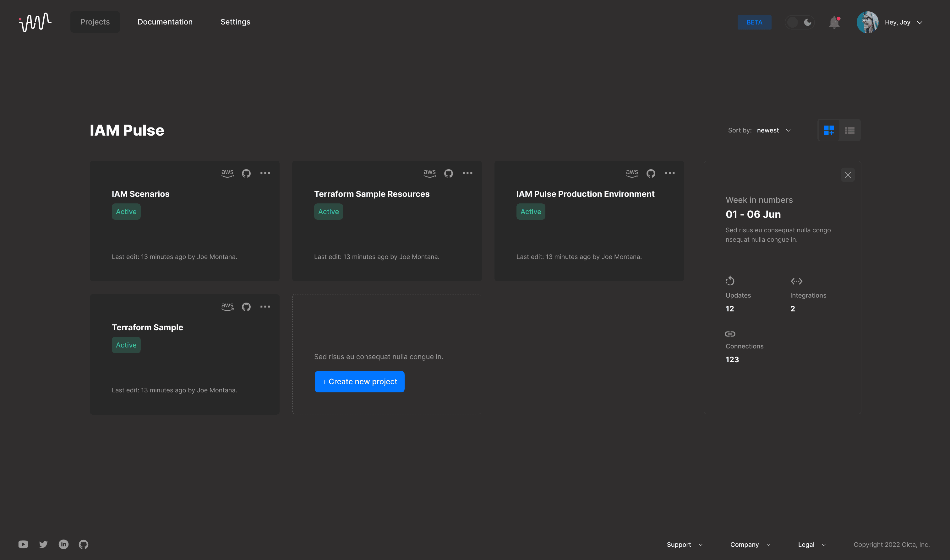The height and width of the screenshot is (560, 950).
Task: Open the Settings tab
Action: pyautogui.click(x=235, y=22)
